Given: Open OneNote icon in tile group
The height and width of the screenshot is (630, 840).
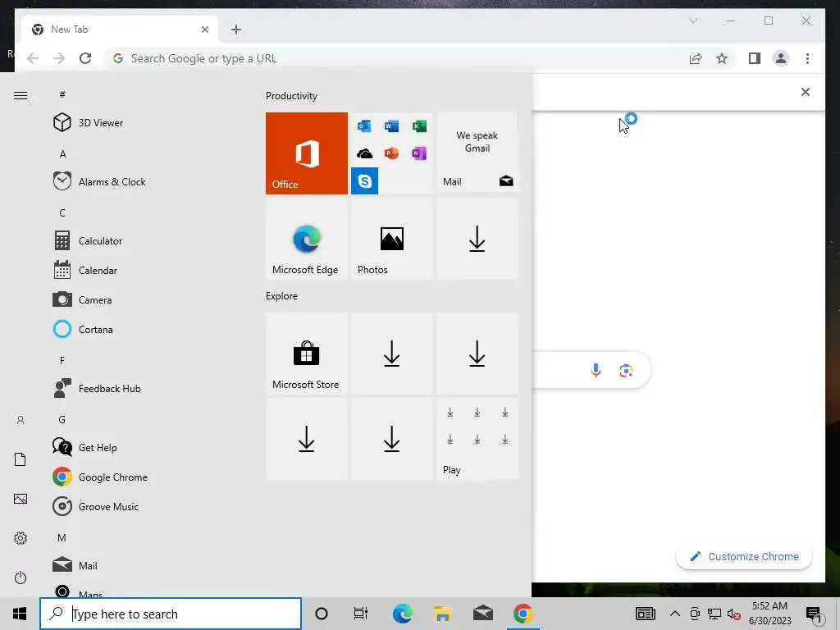Looking at the screenshot, I should [419, 153].
